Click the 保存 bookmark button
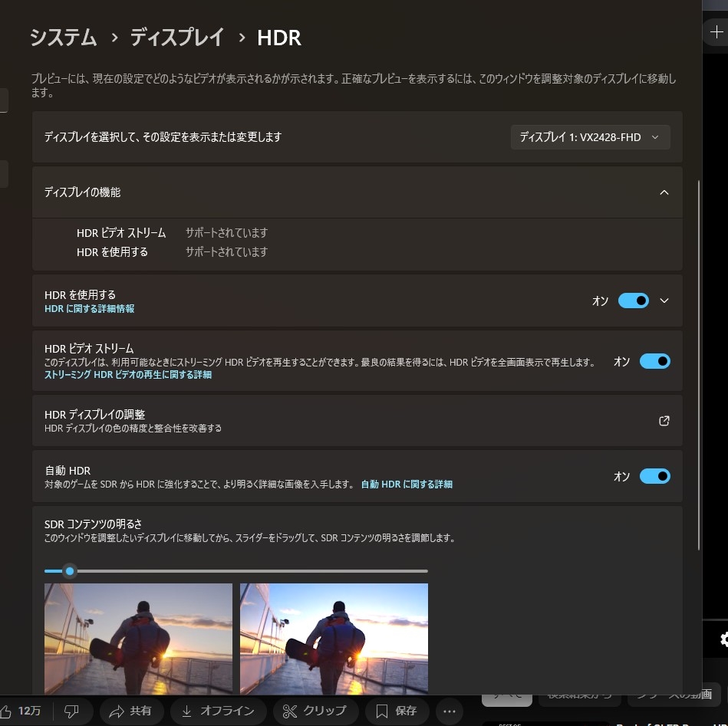This screenshot has width=728, height=726. point(397,711)
